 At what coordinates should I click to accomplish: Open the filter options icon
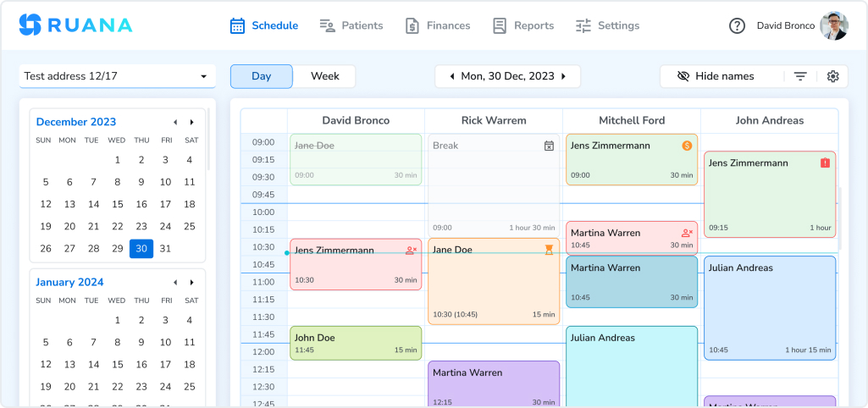799,76
